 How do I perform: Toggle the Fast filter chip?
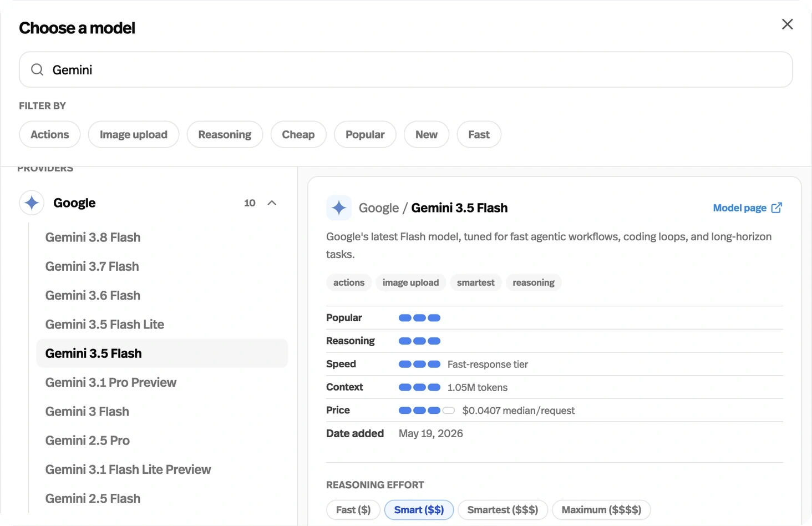[479, 134]
